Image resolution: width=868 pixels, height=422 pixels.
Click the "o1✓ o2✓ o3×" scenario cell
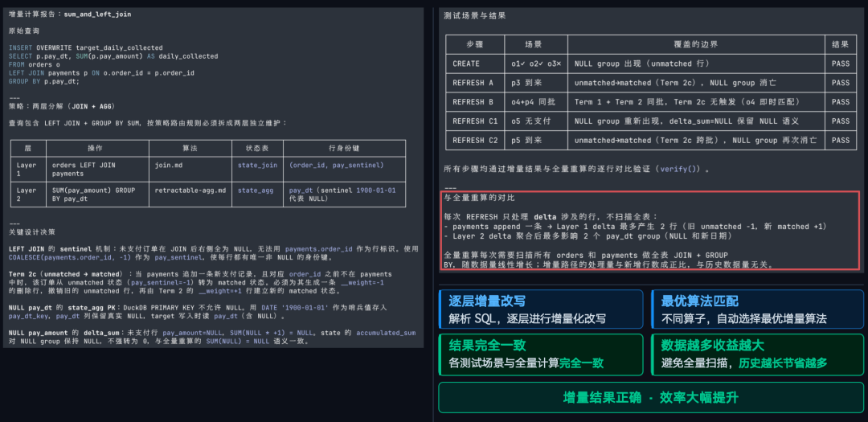click(536, 64)
